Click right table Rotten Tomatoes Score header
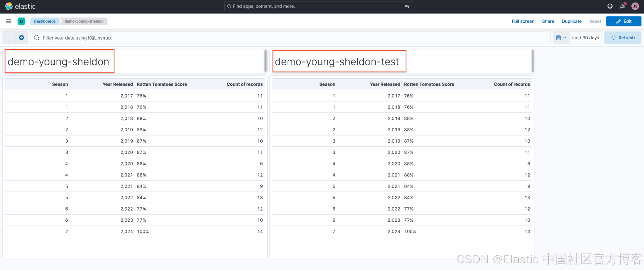Screen dimensions: 644x270 [429, 84]
